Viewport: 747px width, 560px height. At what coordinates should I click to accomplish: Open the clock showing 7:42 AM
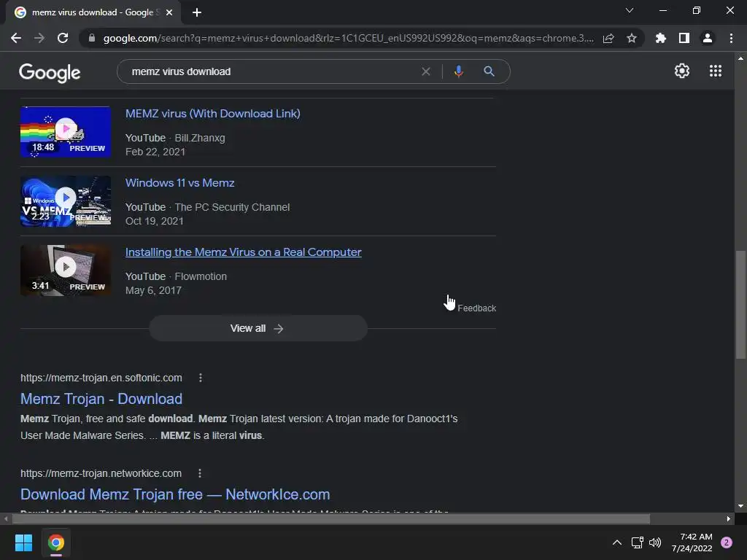[692, 542]
